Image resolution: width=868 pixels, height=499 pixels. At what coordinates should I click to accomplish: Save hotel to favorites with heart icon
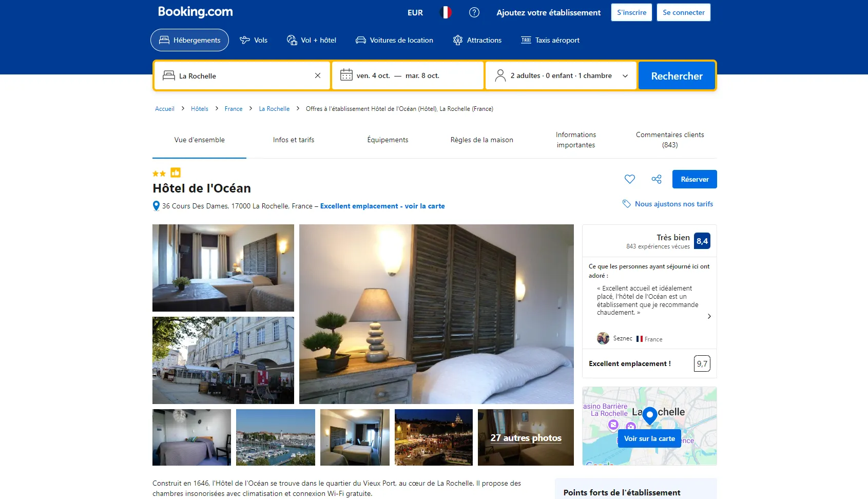(x=630, y=179)
